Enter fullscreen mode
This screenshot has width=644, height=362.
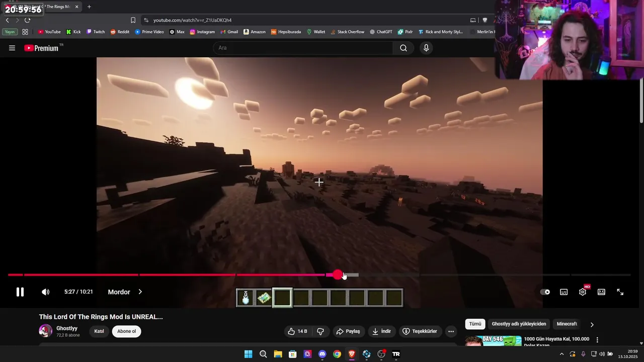pos(620,292)
